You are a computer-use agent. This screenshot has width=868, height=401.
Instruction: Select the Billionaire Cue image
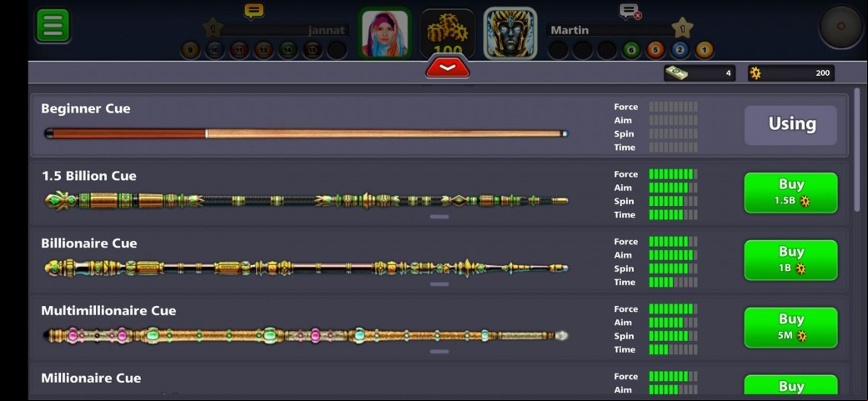[x=306, y=268]
